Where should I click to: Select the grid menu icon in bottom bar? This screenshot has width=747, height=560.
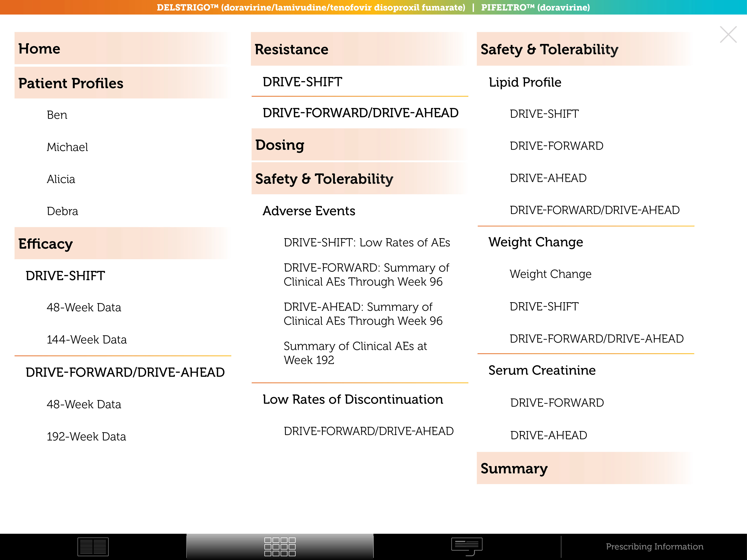coord(280,546)
